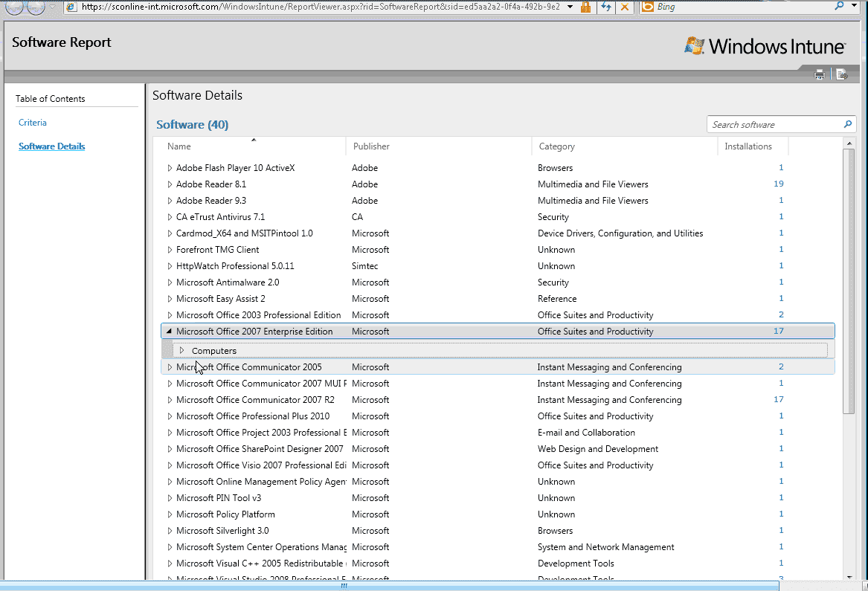Expand the Adobe Flash Player 10 ActiveX entry
The height and width of the screenshot is (591, 868).
[x=169, y=167]
